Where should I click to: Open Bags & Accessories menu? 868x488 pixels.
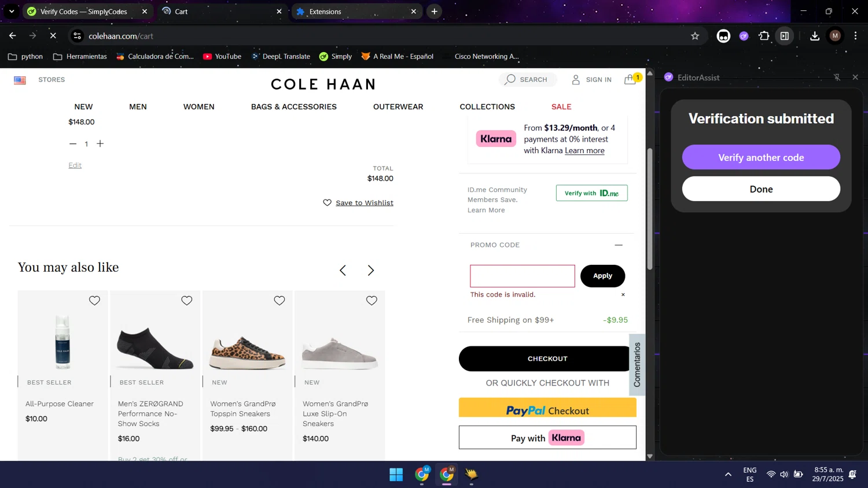pyautogui.click(x=294, y=107)
